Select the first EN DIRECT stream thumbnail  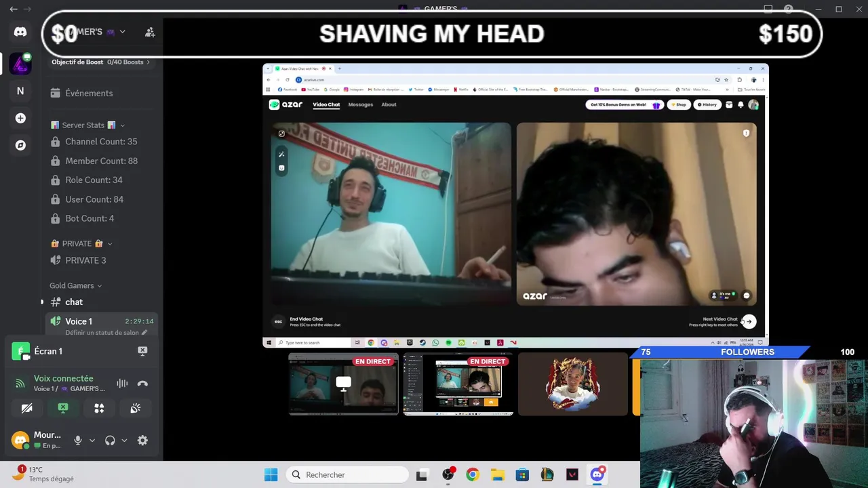tap(344, 384)
